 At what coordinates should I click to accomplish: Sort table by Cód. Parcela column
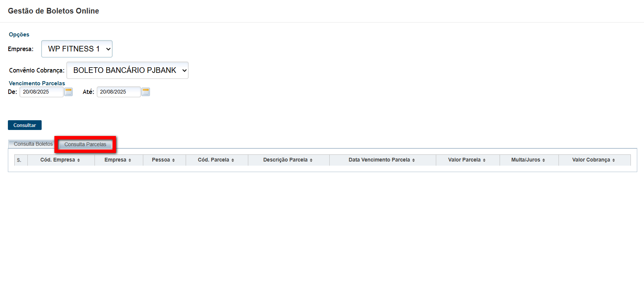pos(216,160)
